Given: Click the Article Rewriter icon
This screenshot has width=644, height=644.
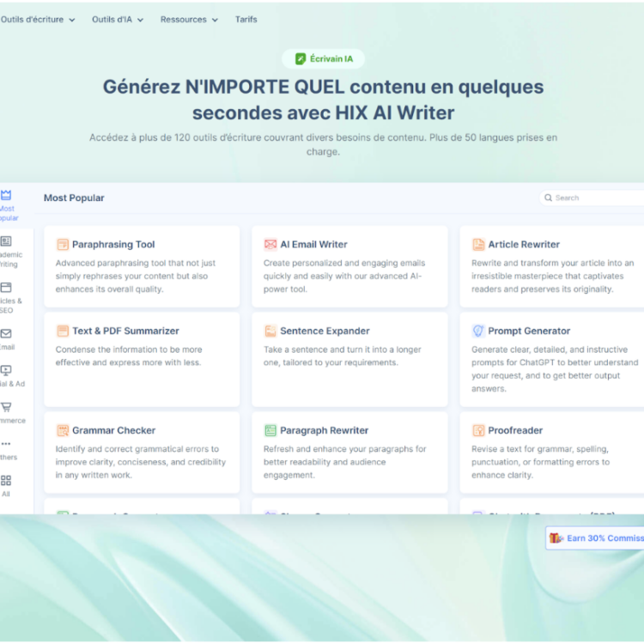Looking at the screenshot, I should click(x=478, y=245).
